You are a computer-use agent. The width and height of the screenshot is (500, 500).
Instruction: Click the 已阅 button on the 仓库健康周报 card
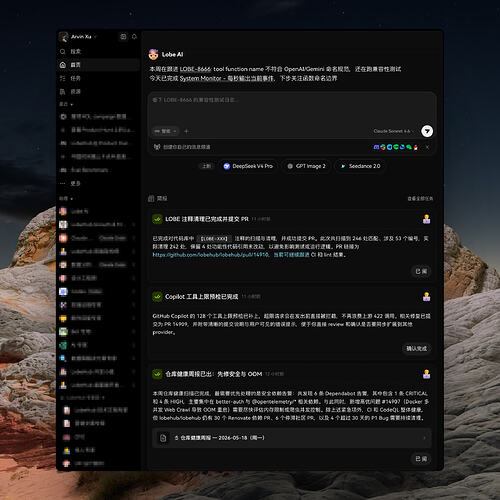tap(421, 459)
